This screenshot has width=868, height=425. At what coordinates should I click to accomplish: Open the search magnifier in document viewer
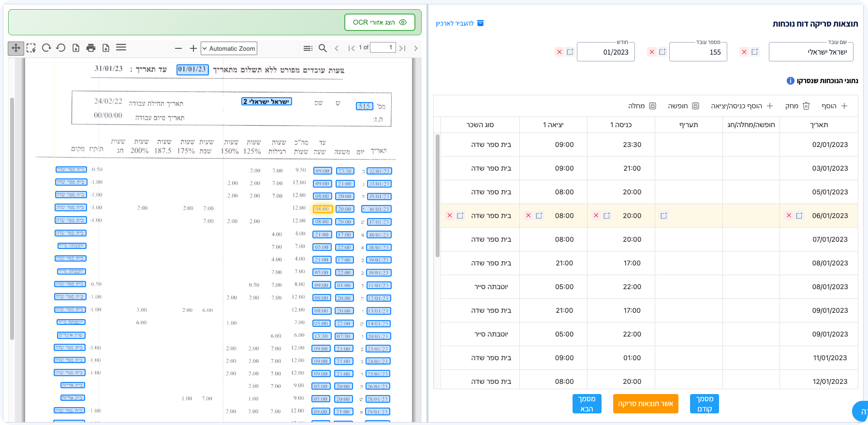(x=323, y=48)
